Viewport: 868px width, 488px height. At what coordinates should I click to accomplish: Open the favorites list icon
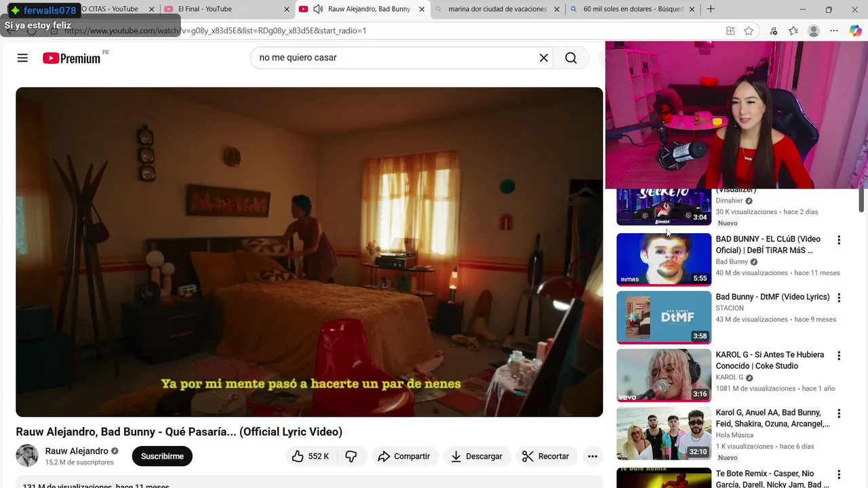point(793,30)
